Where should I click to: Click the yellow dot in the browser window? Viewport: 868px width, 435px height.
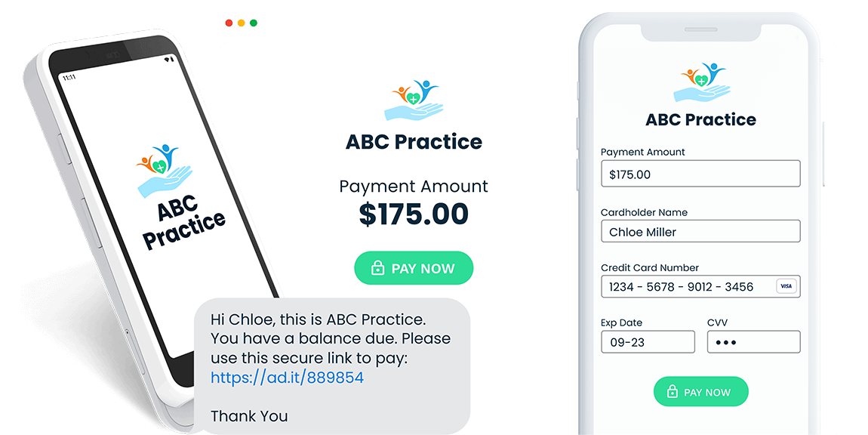click(x=241, y=23)
